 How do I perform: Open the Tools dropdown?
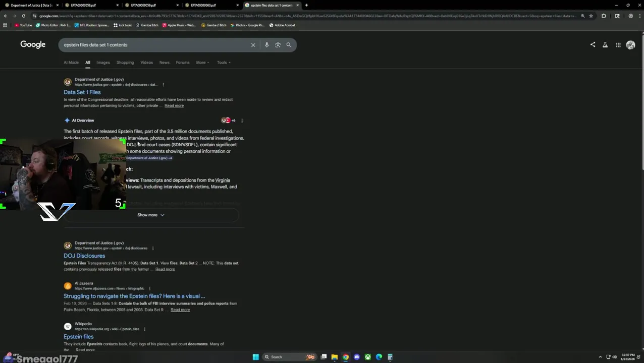(224, 63)
